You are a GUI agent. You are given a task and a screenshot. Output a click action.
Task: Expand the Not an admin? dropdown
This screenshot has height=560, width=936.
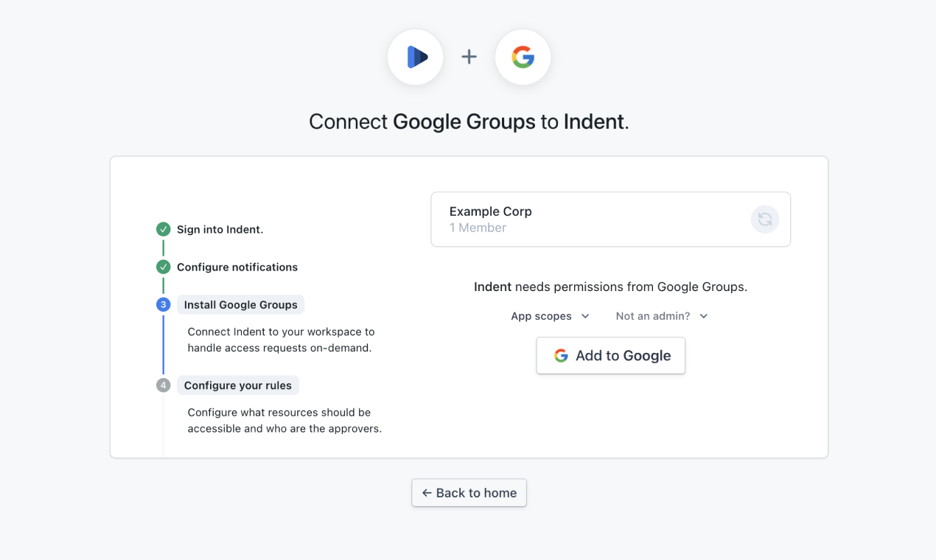662,316
